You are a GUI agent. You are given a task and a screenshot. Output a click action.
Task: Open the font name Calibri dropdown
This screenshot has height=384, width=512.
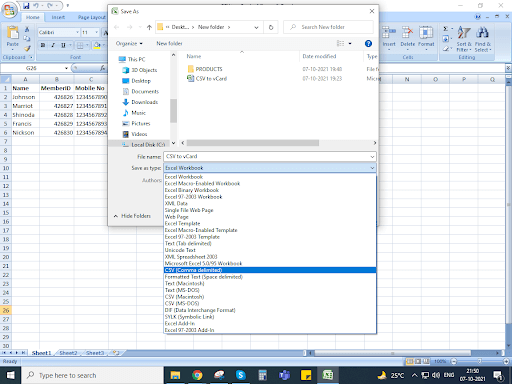click(77, 32)
